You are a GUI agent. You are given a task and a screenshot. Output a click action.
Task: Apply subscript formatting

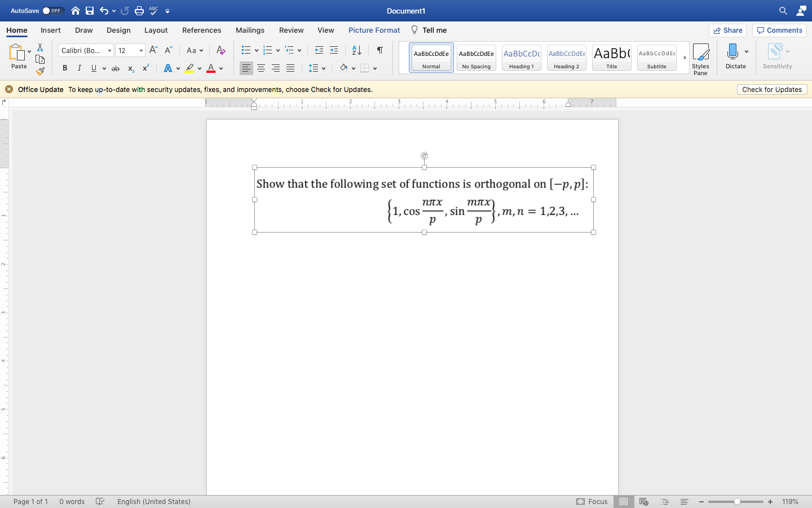pos(130,68)
